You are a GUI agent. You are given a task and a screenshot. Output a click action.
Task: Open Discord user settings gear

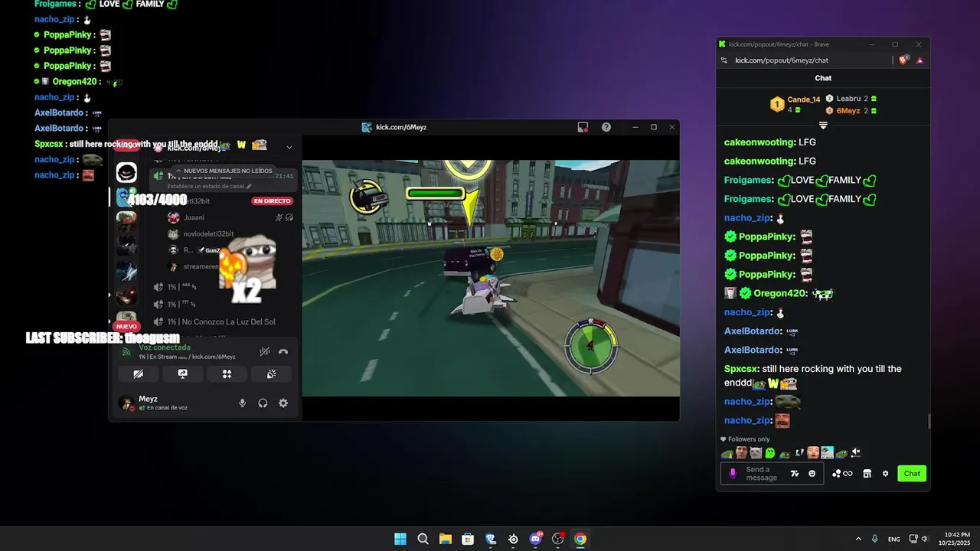(283, 403)
